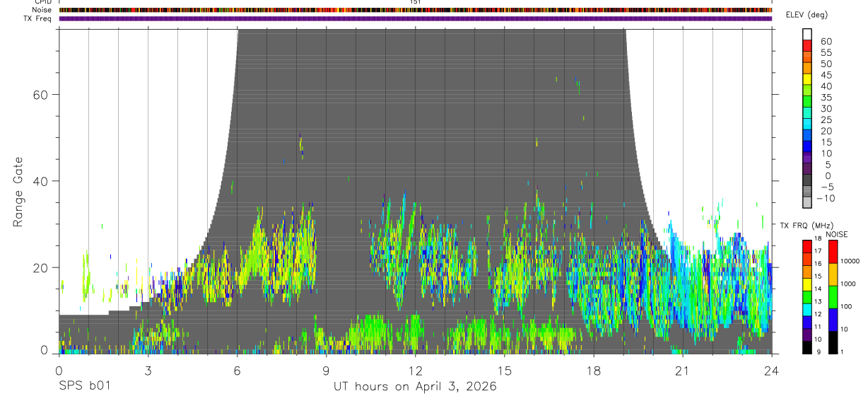
Task: Click the blue segment of NOISE colorbar
Action: click(832, 319)
